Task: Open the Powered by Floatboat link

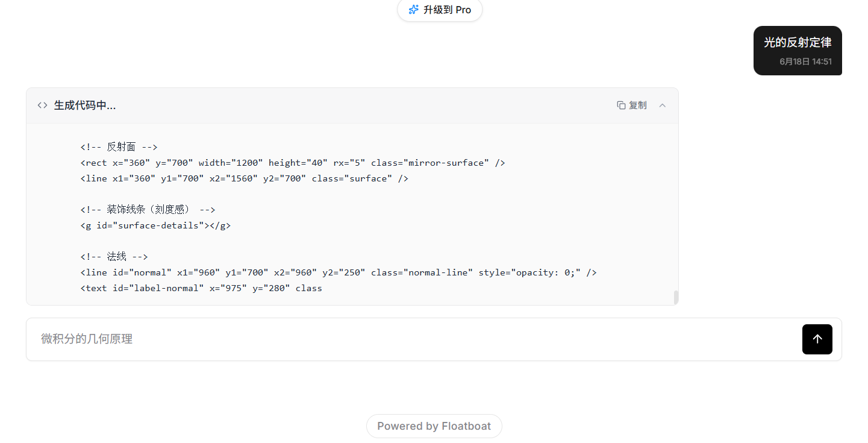Action: [434, 426]
